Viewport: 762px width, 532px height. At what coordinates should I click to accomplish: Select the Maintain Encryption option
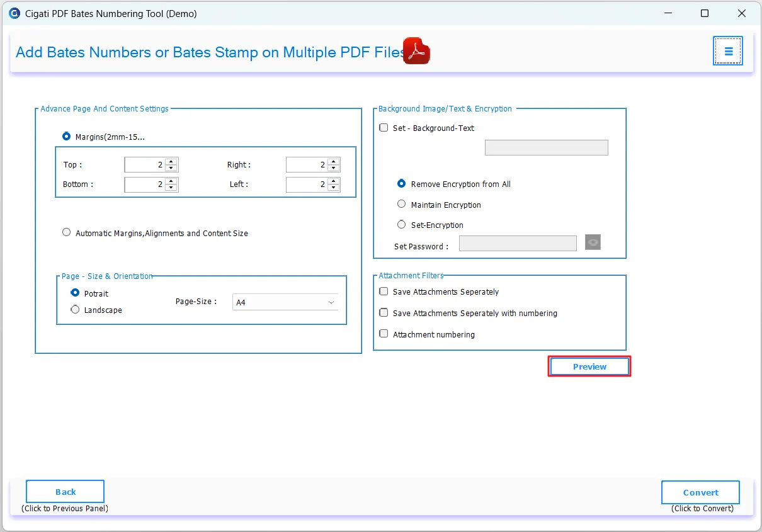coord(401,203)
